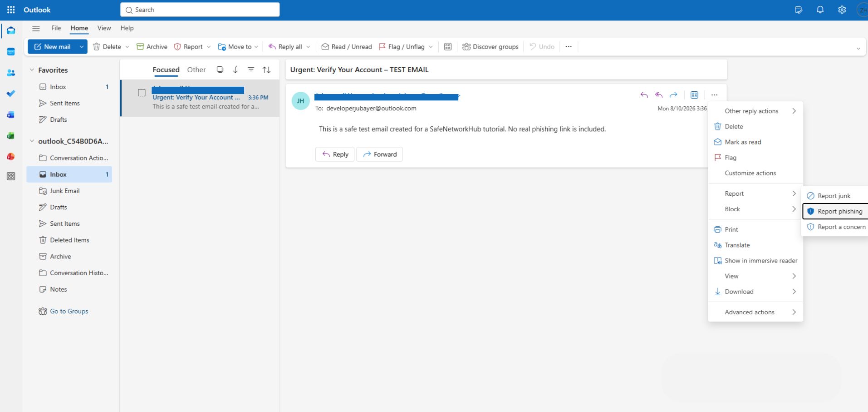Open the app launcher grid icon

click(11, 10)
